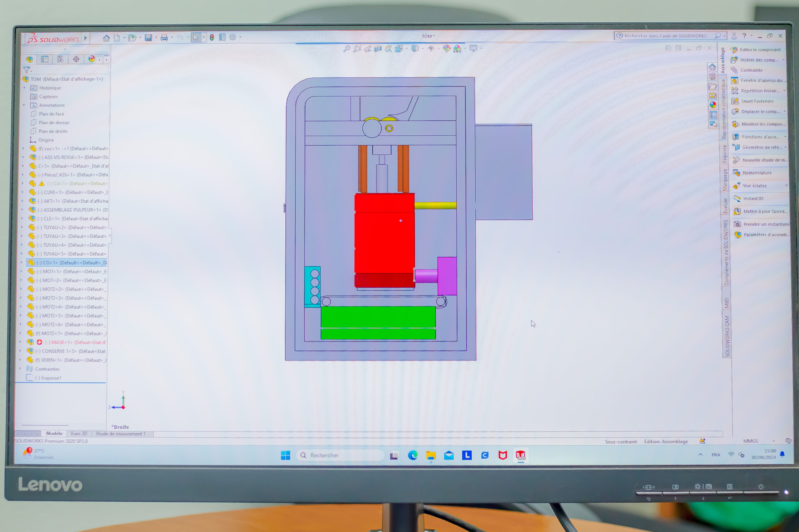799x532 pixels.
Task: Open the Mail app from the taskbar
Action: point(449,455)
